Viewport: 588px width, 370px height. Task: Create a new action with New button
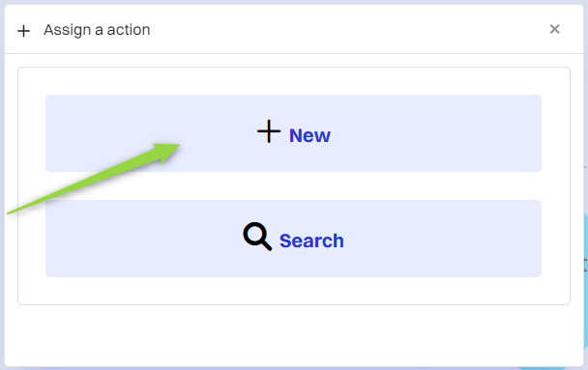point(293,133)
